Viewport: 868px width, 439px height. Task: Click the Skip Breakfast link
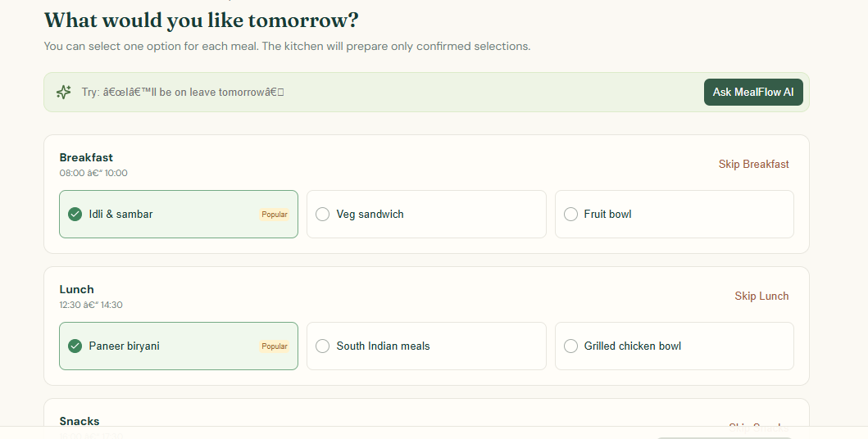pos(753,164)
